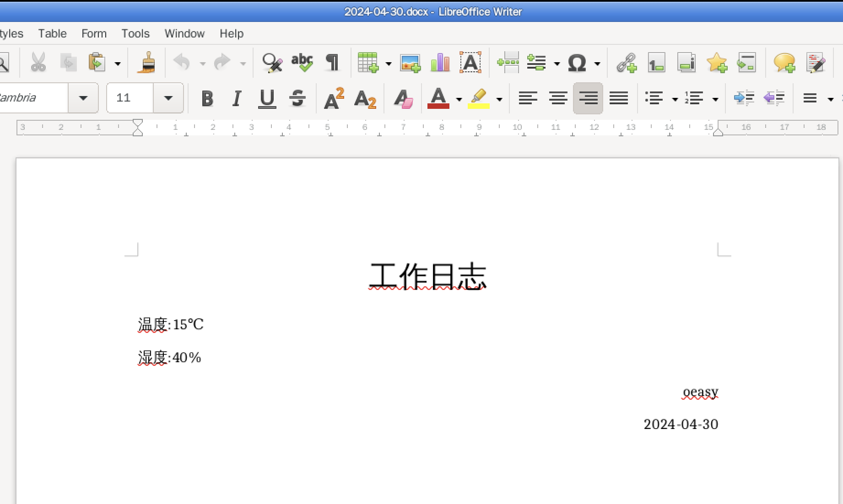Open the highlighting color dropdown arrow
The image size is (843, 504).
499,99
